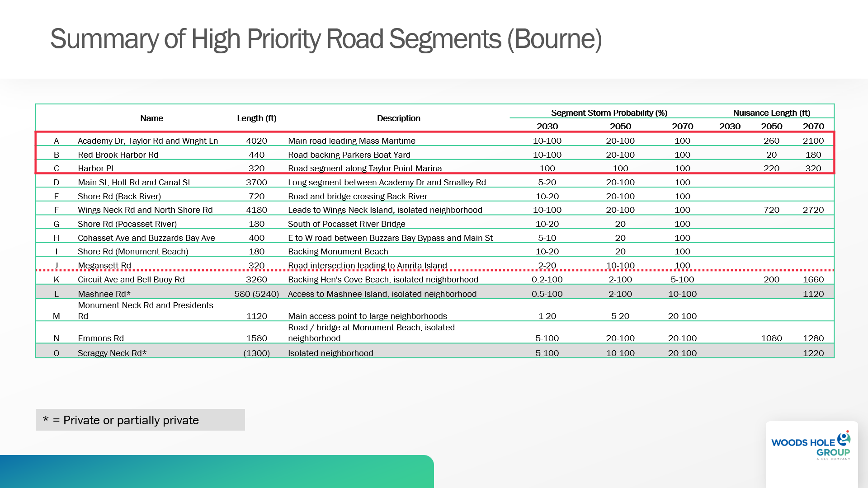Select the length value '(1300)'
868x488 pixels.
257,353
